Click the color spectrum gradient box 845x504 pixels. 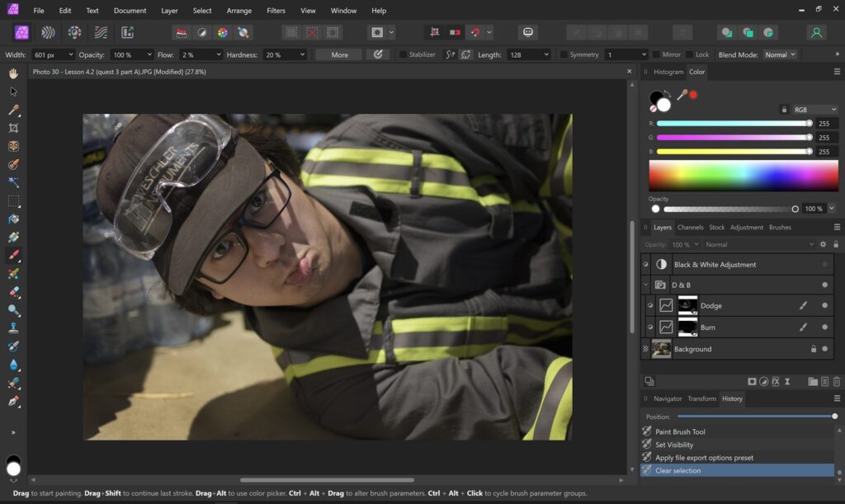pyautogui.click(x=743, y=176)
